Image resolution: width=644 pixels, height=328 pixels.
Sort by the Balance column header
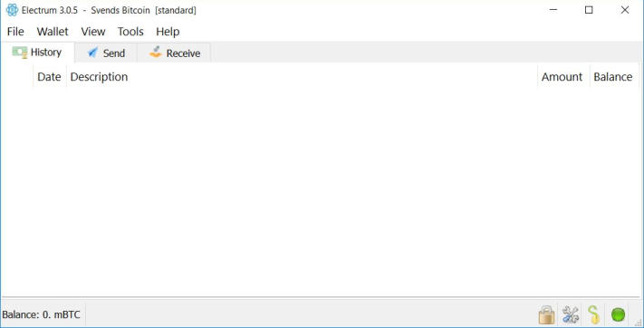pos(614,77)
